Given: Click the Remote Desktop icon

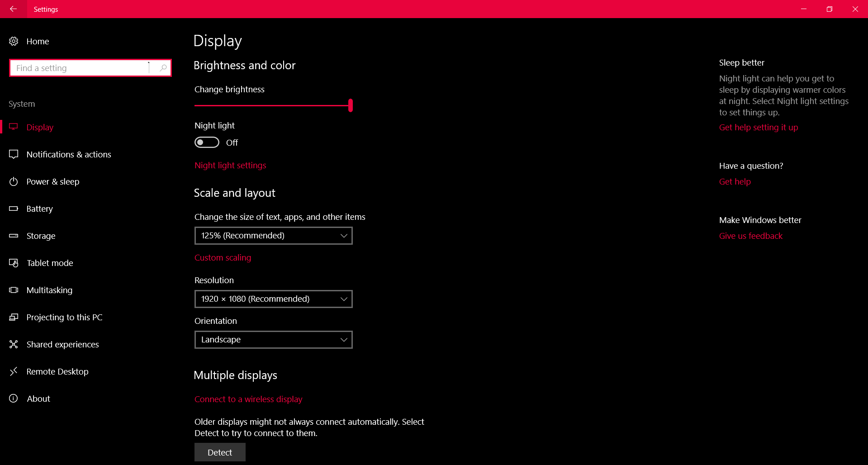Looking at the screenshot, I should pos(14,371).
